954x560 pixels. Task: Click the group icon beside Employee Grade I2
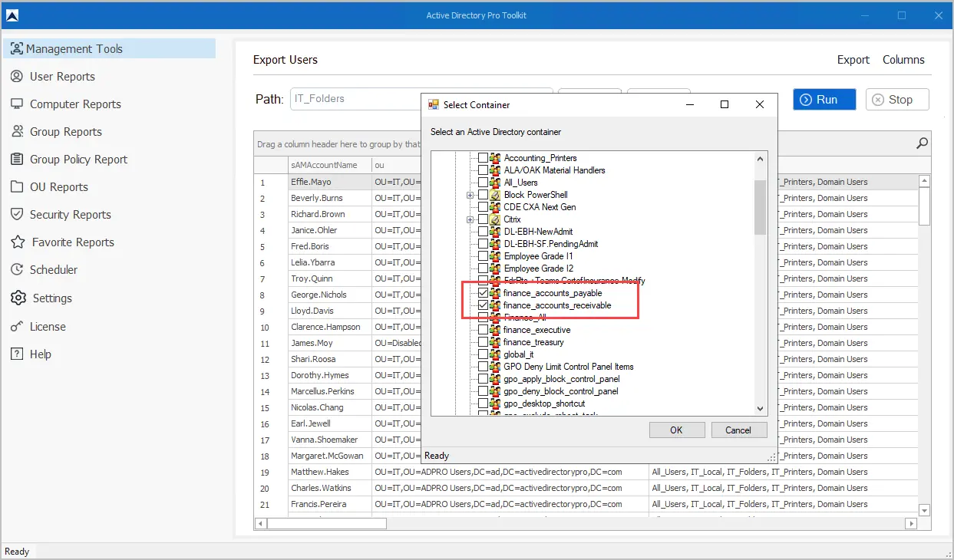pos(495,268)
